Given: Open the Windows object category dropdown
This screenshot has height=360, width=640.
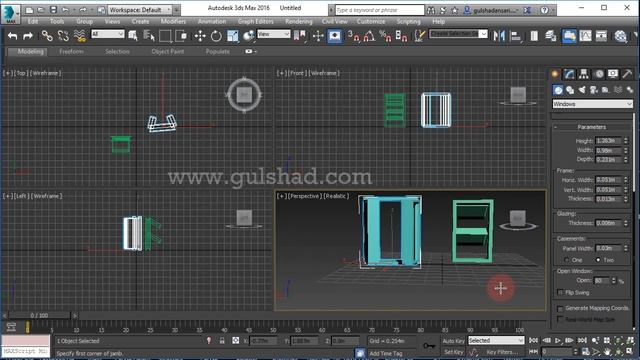Looking at the screenshot, I should (592, 104).
